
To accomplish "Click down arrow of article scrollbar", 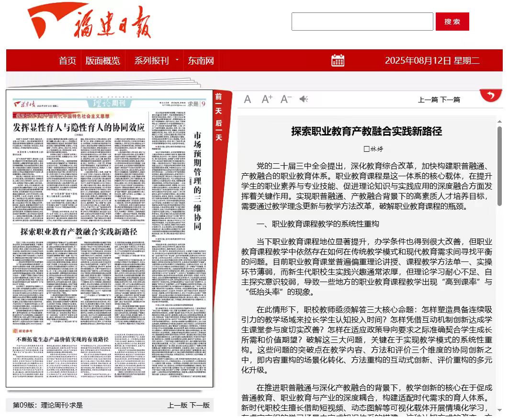I will [x=499, y=410].
